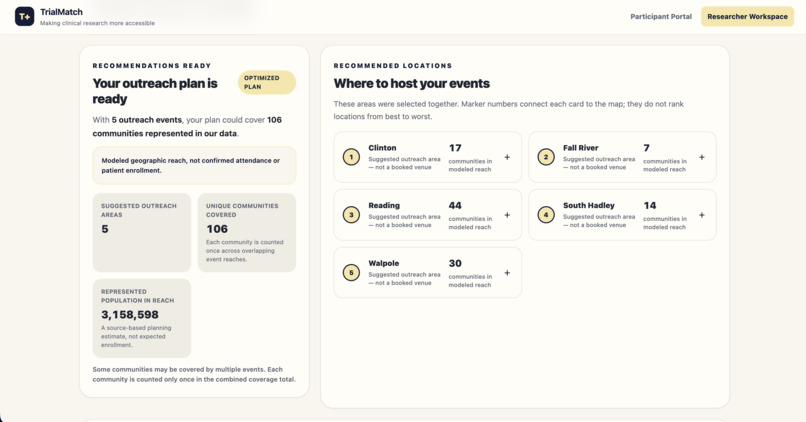Image resolution: width=806 pixels, height=422 pixels.
Task: Click marker number 3 for Reading
Action: pos(351,215)
